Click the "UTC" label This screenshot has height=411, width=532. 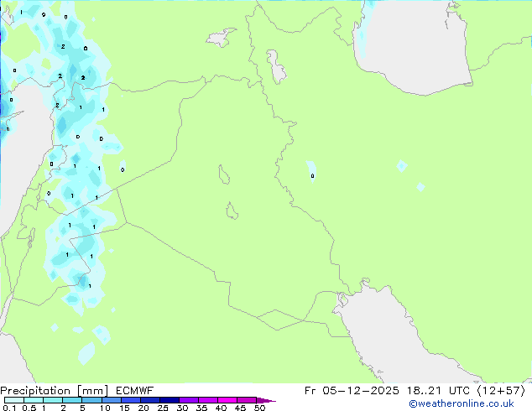459,391
